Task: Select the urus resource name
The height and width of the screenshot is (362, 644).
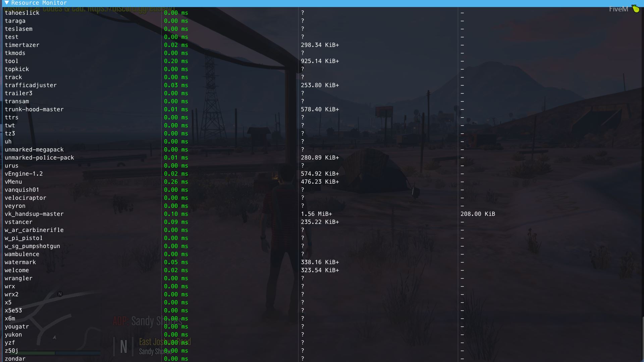Action: (x=11, y=166)
